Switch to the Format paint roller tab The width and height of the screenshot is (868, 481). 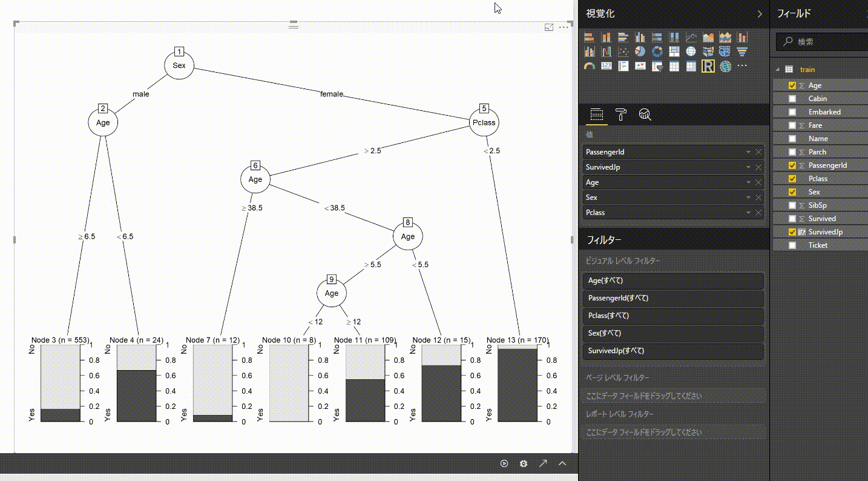pyautogui.click(x=621, y=114)
